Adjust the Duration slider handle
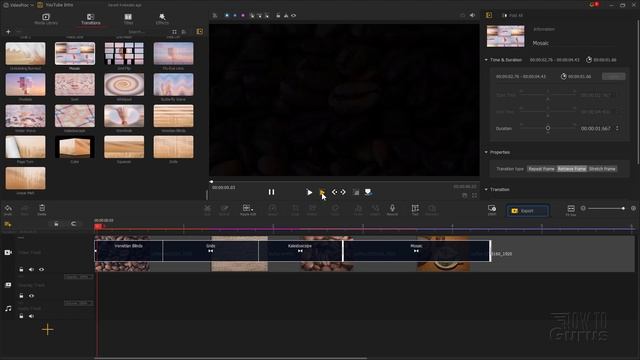 (548, 128)
